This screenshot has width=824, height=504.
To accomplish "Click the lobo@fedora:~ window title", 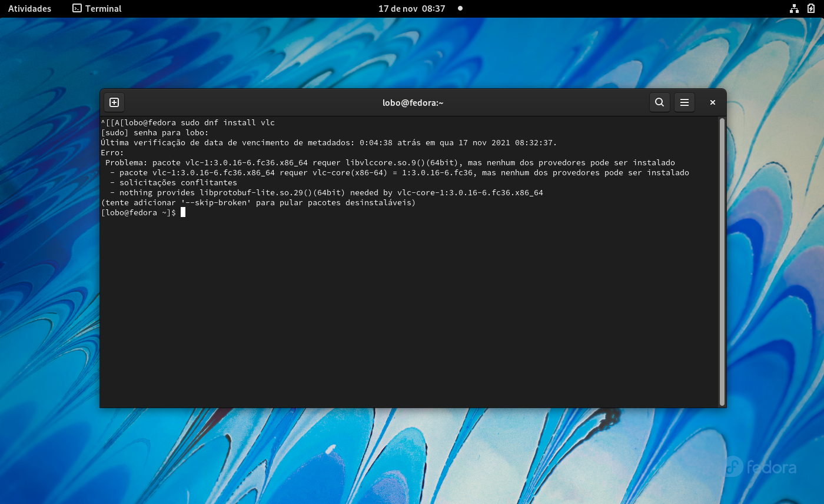I will pos(413,103).
